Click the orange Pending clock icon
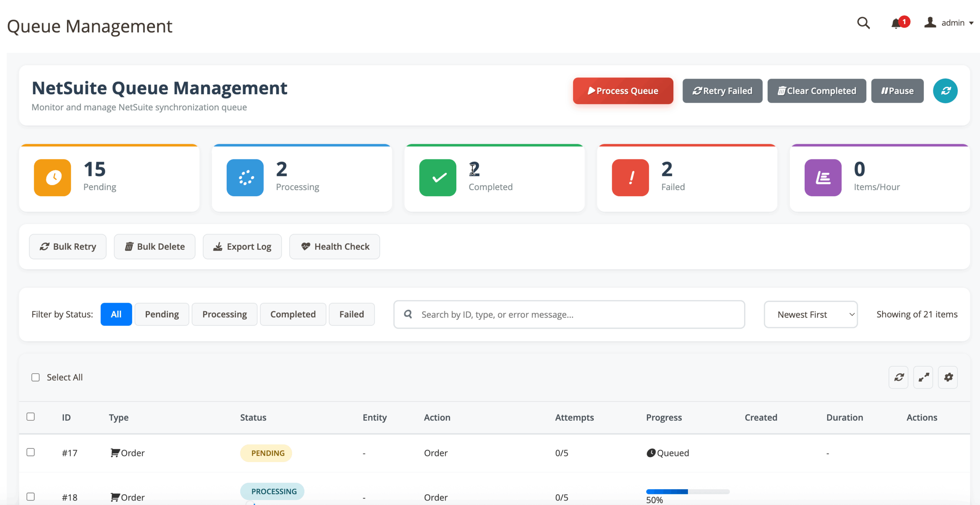This screenshot has height=505, width=980. click(x=52, y=178)
